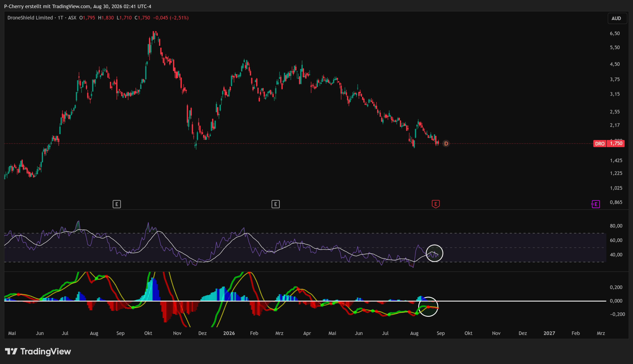Click the 1T interval in the legend
Image resolution: width=633 pixels, height=364 pixels.
click(61, 18)
